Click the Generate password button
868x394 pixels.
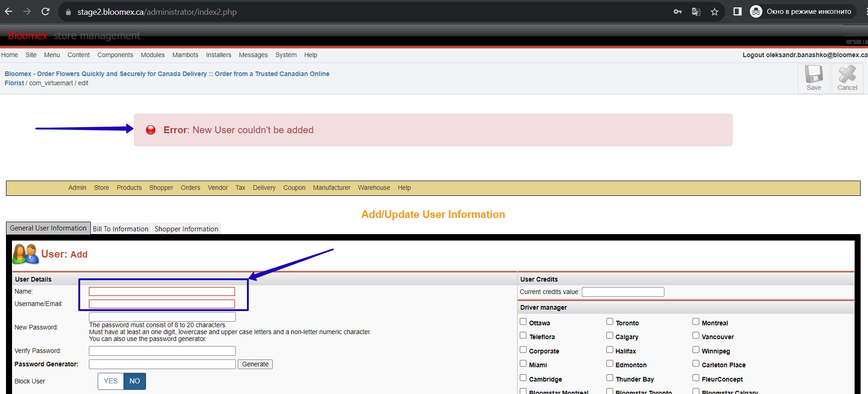(255, 364)
